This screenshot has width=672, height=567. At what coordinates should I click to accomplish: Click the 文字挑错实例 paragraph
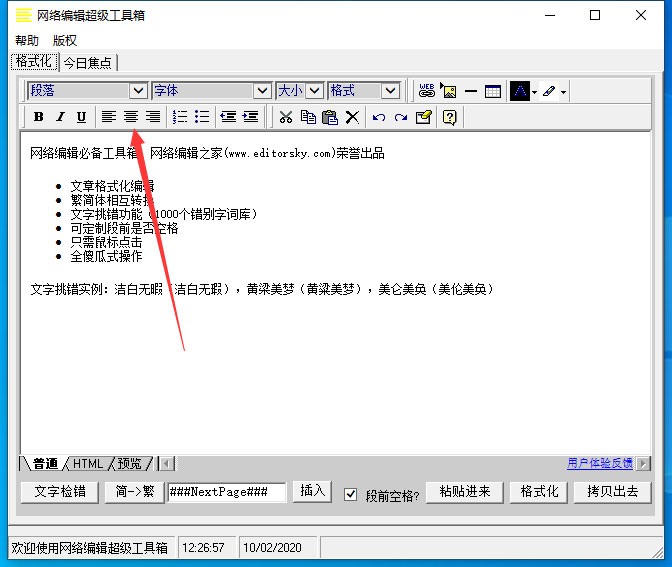pos(261,289)
